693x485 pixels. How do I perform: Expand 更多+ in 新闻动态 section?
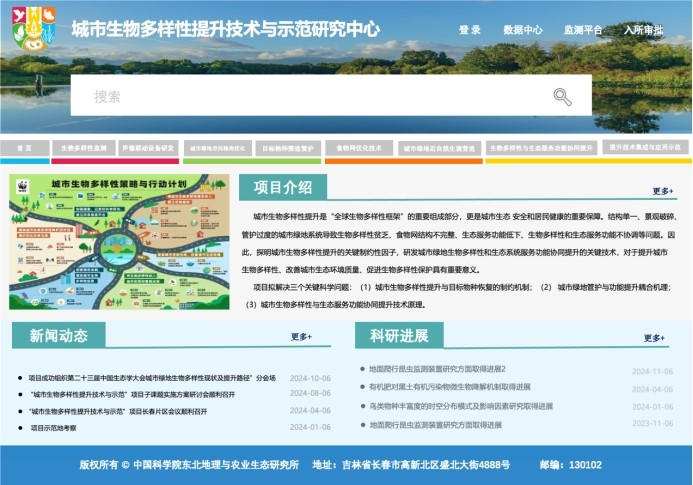click(x=301, y=337)
